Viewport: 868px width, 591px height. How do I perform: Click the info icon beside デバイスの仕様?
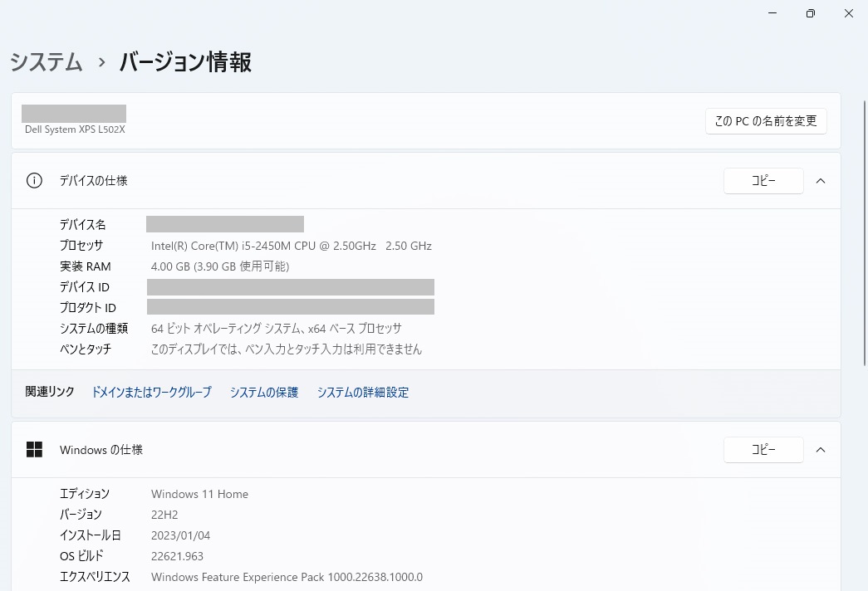[x=34, y=180]
